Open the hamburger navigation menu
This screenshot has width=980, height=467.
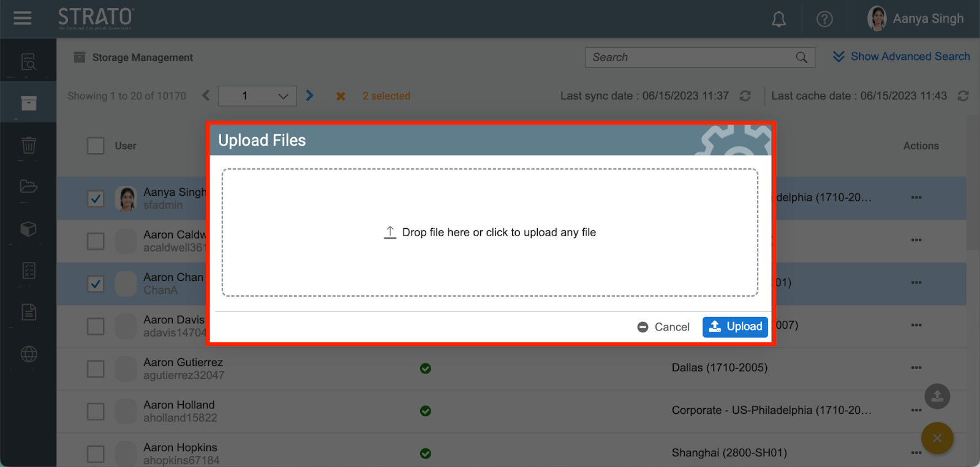pyautogui.click(x=23, y=18)
